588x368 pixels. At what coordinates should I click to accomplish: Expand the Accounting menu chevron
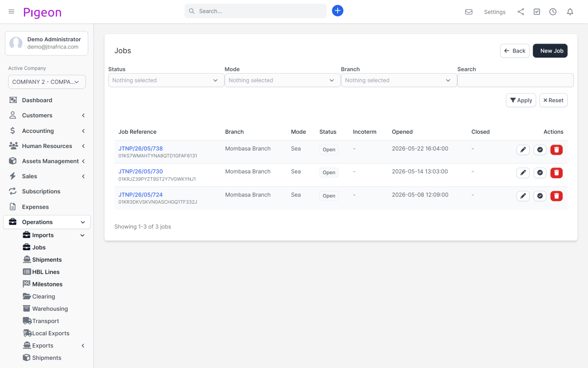point(83,131)
